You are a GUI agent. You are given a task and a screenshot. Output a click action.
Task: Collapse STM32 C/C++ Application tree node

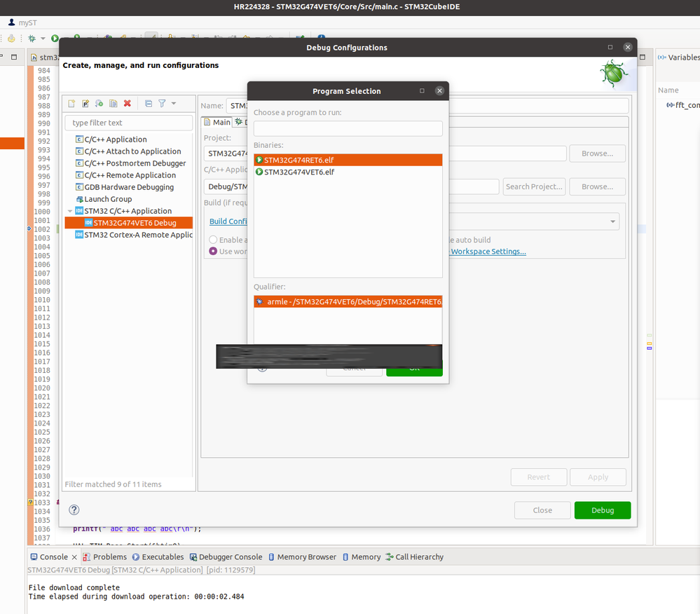pos(69,211)
